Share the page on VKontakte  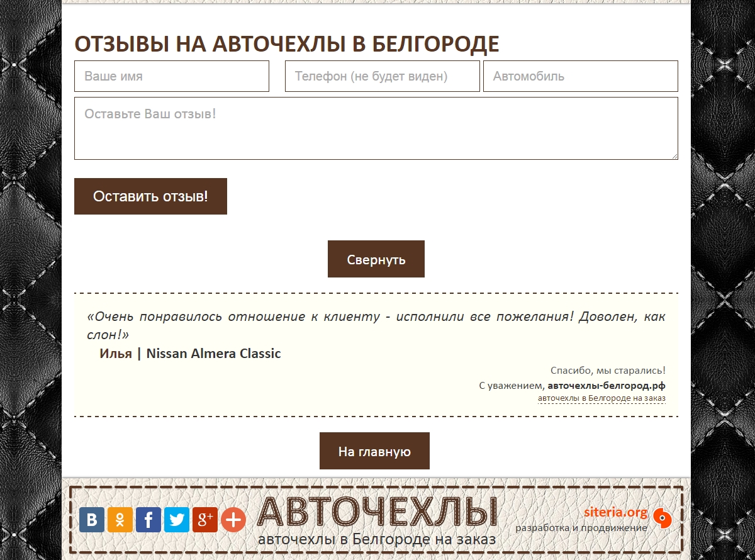[x=92, y=520]
